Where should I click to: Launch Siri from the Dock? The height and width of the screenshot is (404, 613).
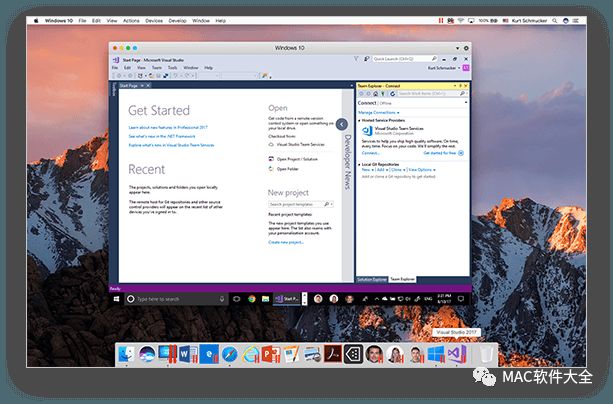click(x=147, y=354)
